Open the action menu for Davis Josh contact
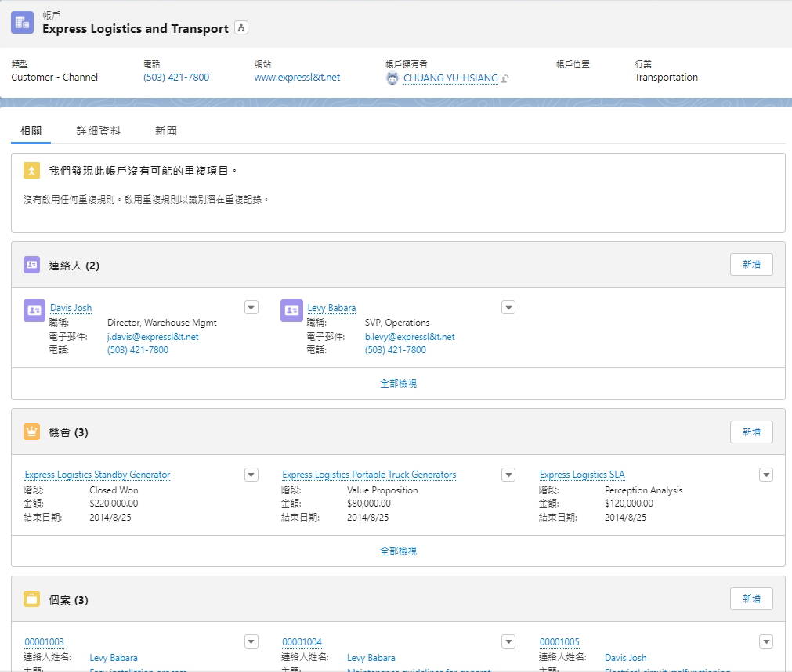The image size is (792, 672). click(x=251, y=308)
